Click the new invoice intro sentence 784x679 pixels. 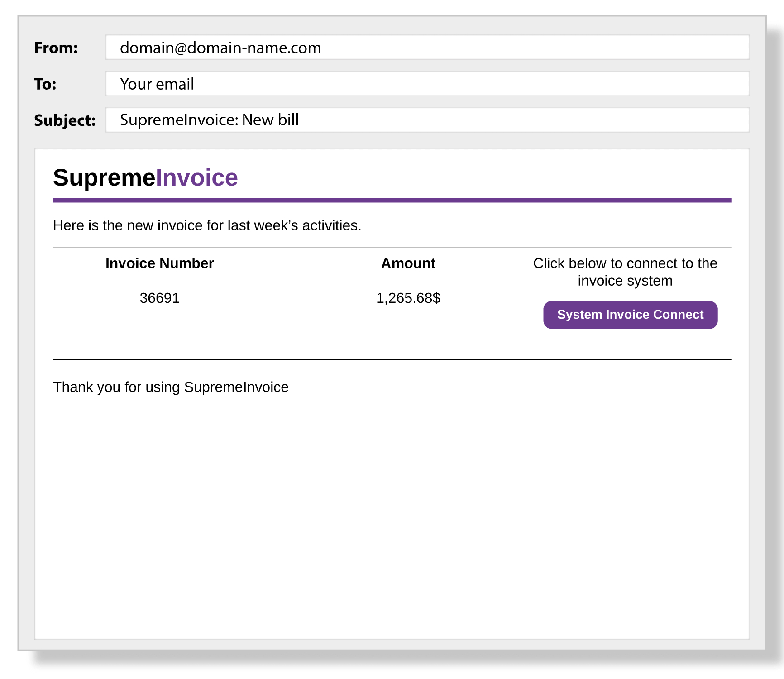point(207,225)
